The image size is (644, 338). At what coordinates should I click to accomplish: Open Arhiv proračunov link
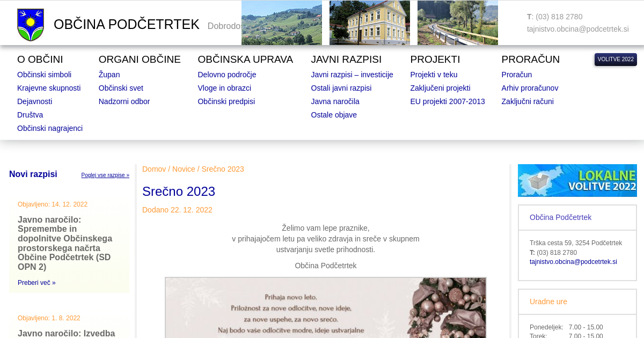[x=530, y=88]
